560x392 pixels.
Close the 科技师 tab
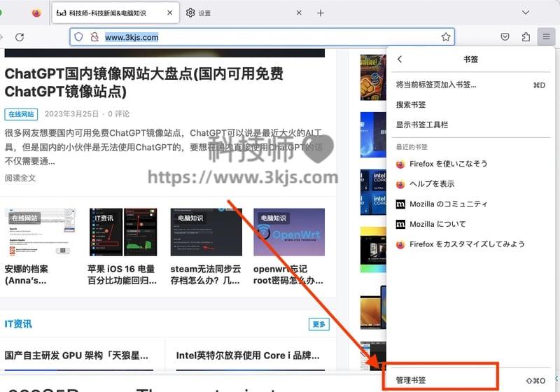[169, 13]
